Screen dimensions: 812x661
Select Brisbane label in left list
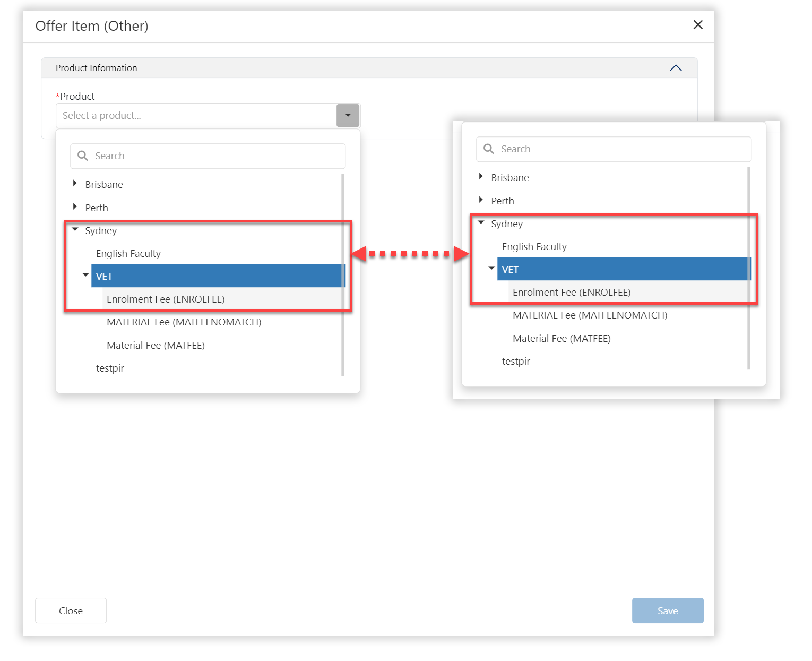click(x=104, y=185)
